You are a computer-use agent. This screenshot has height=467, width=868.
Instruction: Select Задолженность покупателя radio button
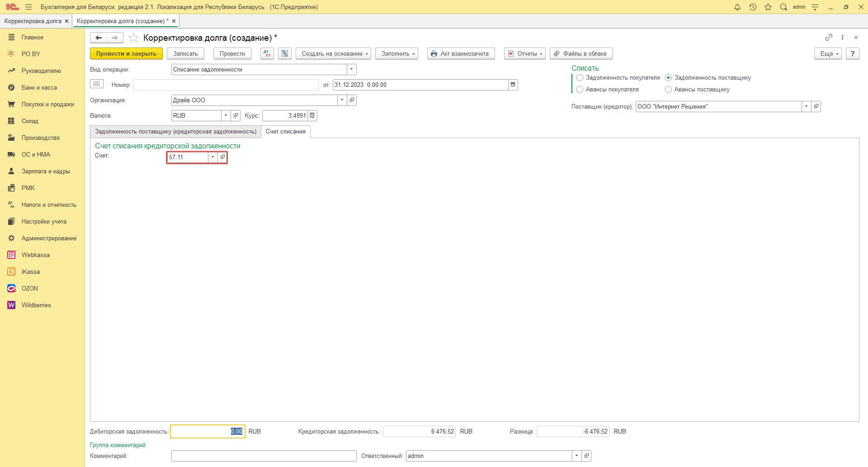pyautogui.click(x=580, y=78)
